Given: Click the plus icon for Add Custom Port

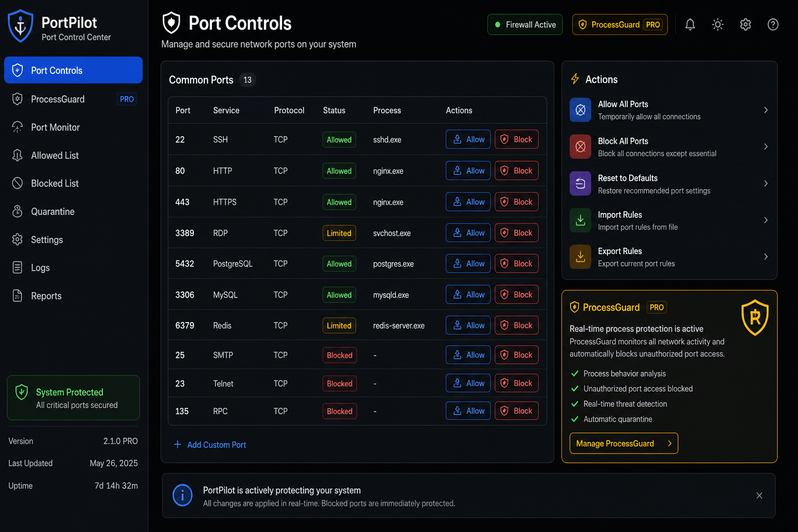Looking at the screenshot, I should click(x=178, y=444).
